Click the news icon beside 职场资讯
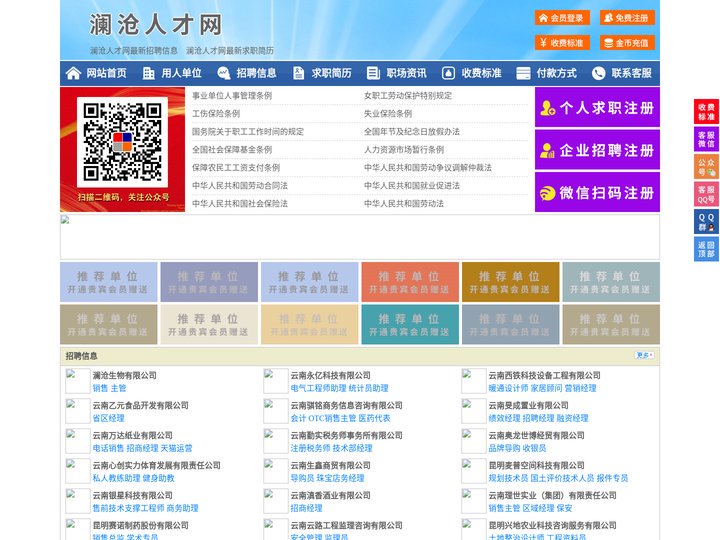Image resolution: width=720 pixels, height=540 pixels. click(373, 73)
